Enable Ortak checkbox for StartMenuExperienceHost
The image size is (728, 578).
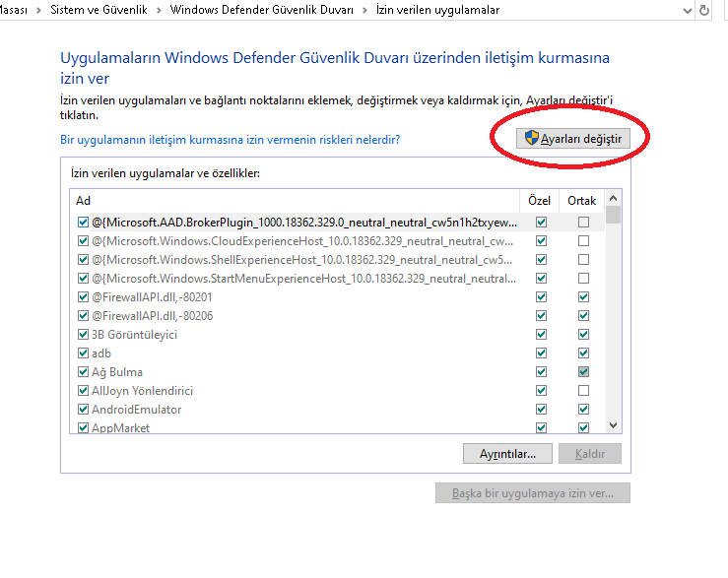tap(583, 278)
